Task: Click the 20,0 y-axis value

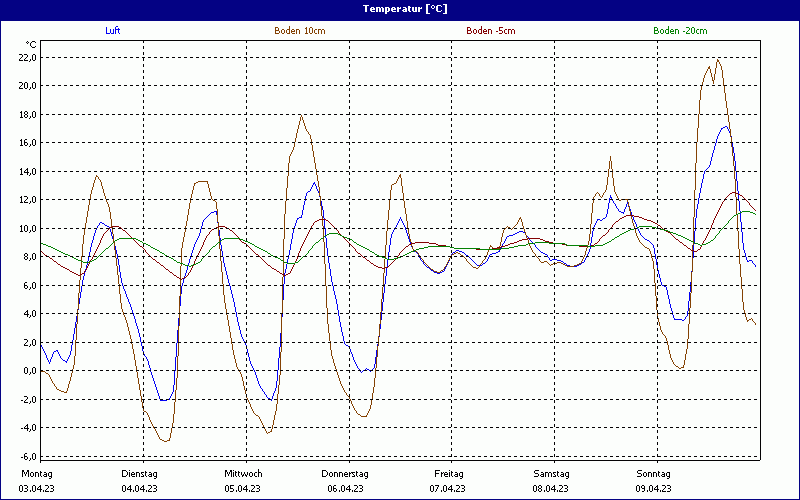Action: pyautogui.click(x=28, y=86)
